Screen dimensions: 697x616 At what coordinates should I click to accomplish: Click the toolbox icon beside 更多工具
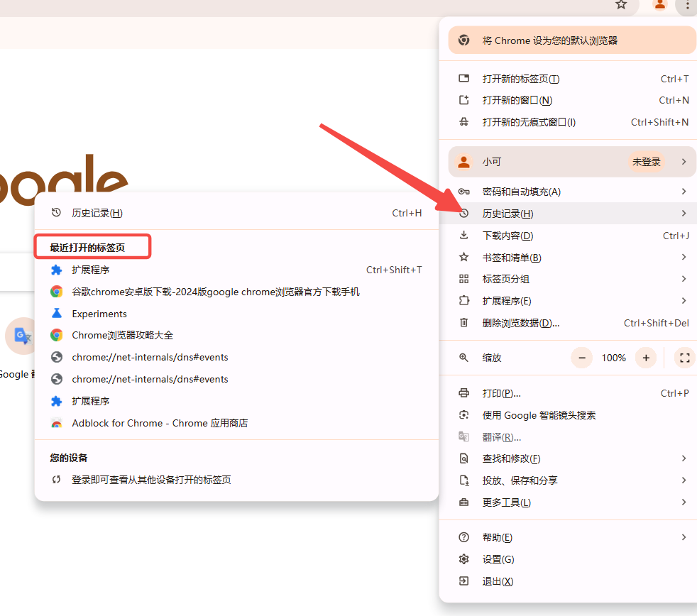(x=463, y=502)
